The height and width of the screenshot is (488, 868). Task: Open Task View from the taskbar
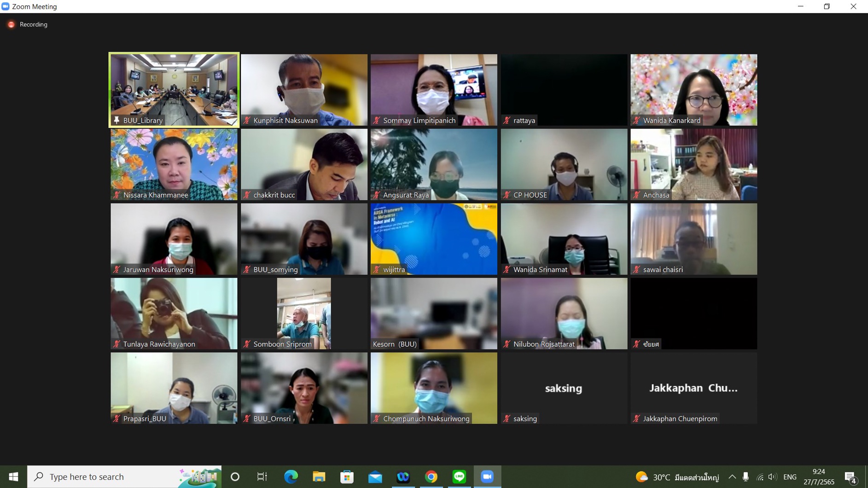coord(262,476)
